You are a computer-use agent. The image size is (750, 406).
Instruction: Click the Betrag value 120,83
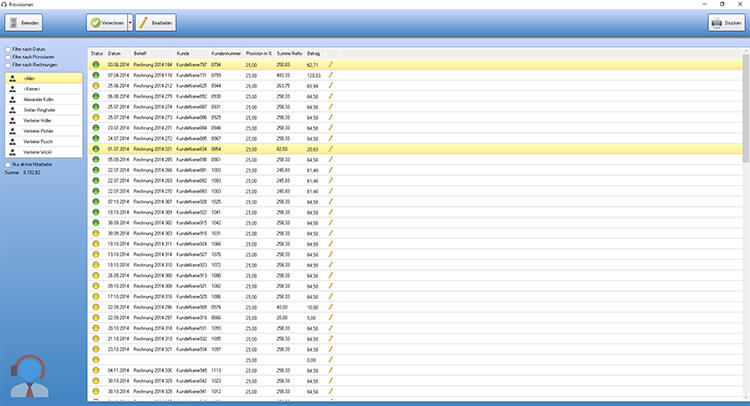tap(314, 75)
